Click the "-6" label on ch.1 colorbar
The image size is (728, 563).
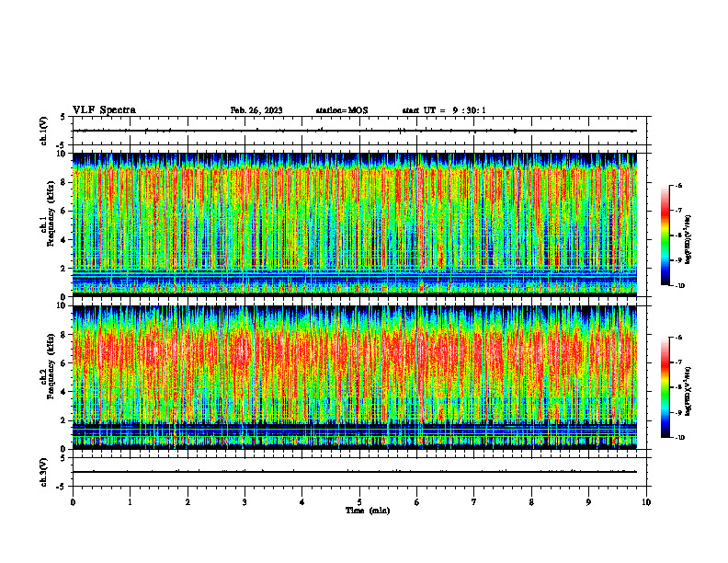(x=678, y=185)
